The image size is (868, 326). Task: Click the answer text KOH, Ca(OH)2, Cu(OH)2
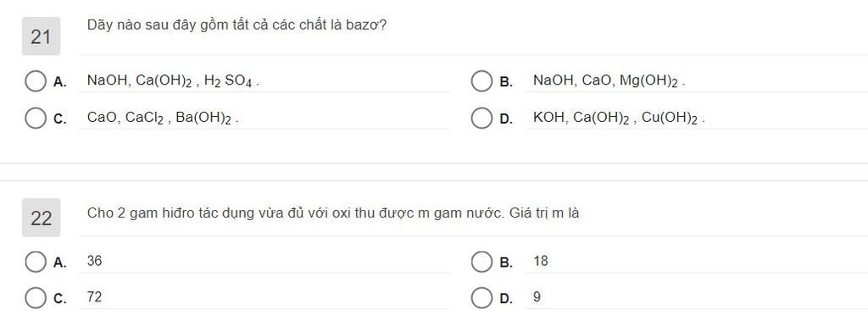619,119
